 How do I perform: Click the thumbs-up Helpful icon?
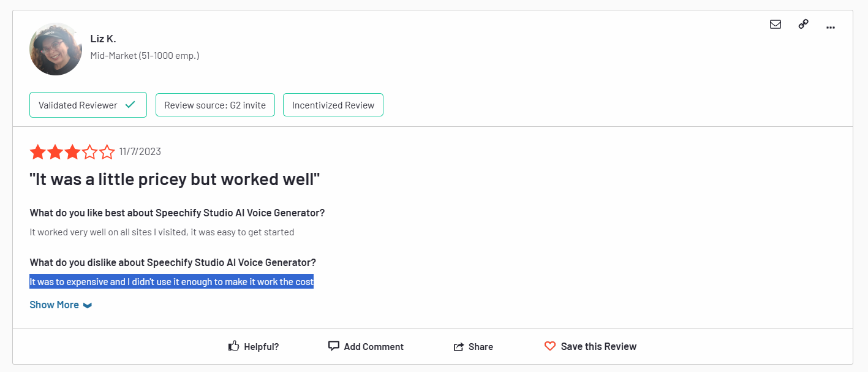233,346
